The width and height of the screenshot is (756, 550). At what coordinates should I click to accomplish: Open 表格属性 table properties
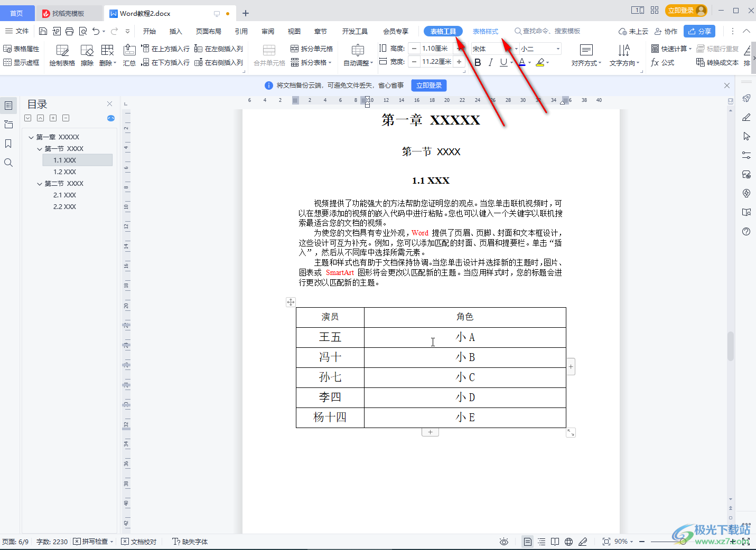22,49
